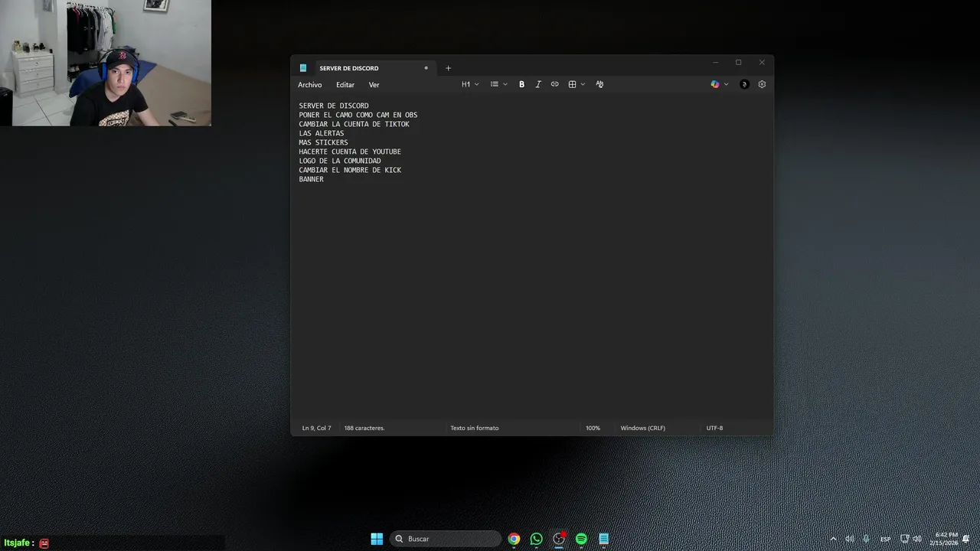Open the network and volume quick settings

pyautogui.click(x=910, y=539)
